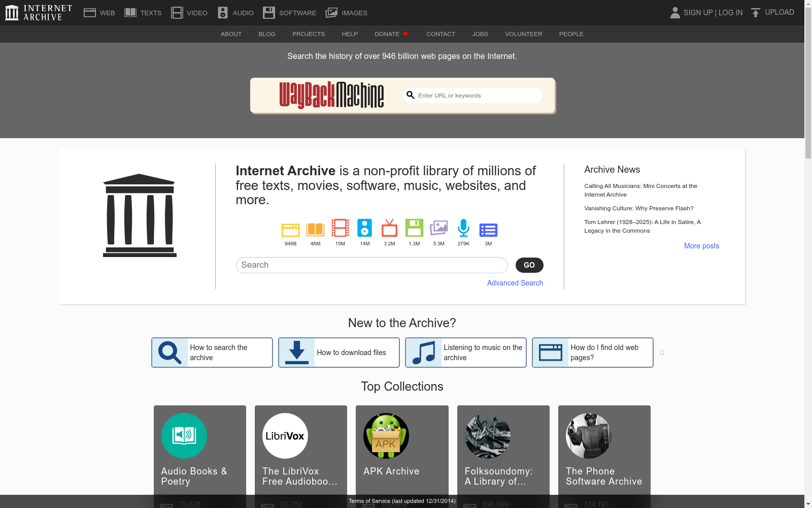The height and width of the screenshot is (508, 812).
Task: Click the scrollbar up arrow
Action: [x=808, y=4]
